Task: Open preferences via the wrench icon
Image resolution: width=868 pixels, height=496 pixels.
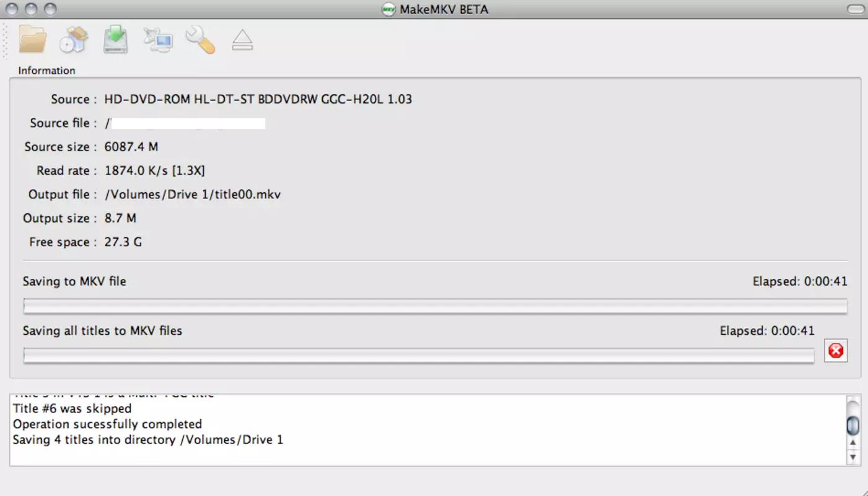Action: [x=199, y=39]
